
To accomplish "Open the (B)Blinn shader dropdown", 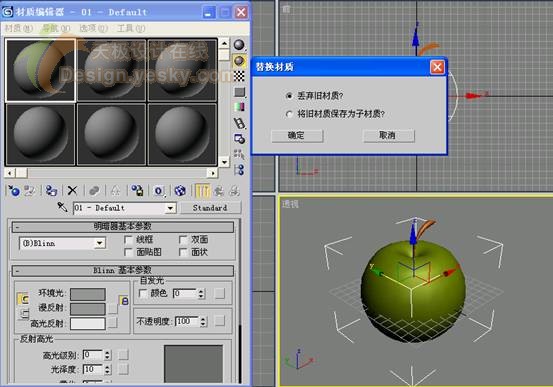I will click(x=100, y=243).
